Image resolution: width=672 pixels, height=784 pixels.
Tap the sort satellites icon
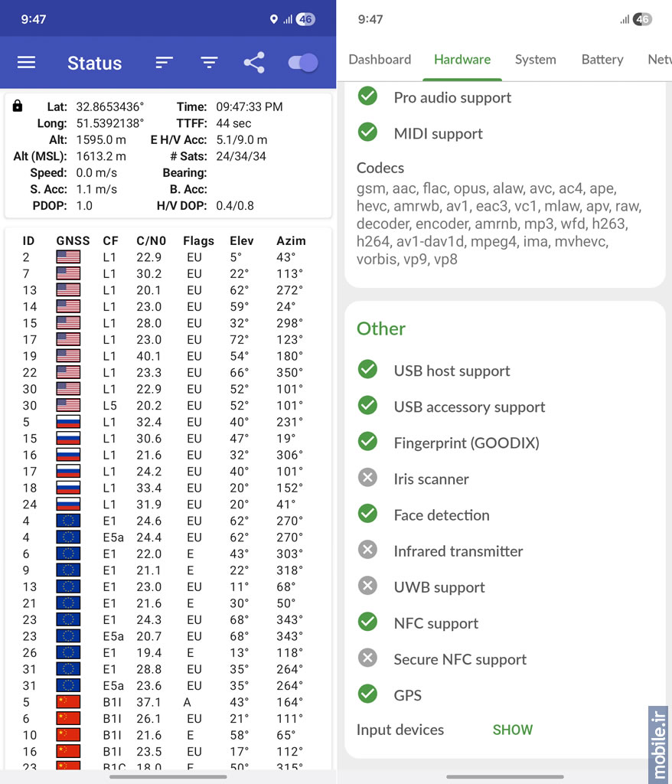pyautogui.click(x=164, y=63)
